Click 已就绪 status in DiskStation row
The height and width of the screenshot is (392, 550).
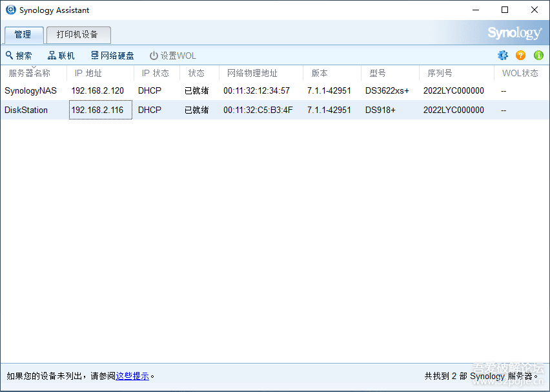pos(196,110)
